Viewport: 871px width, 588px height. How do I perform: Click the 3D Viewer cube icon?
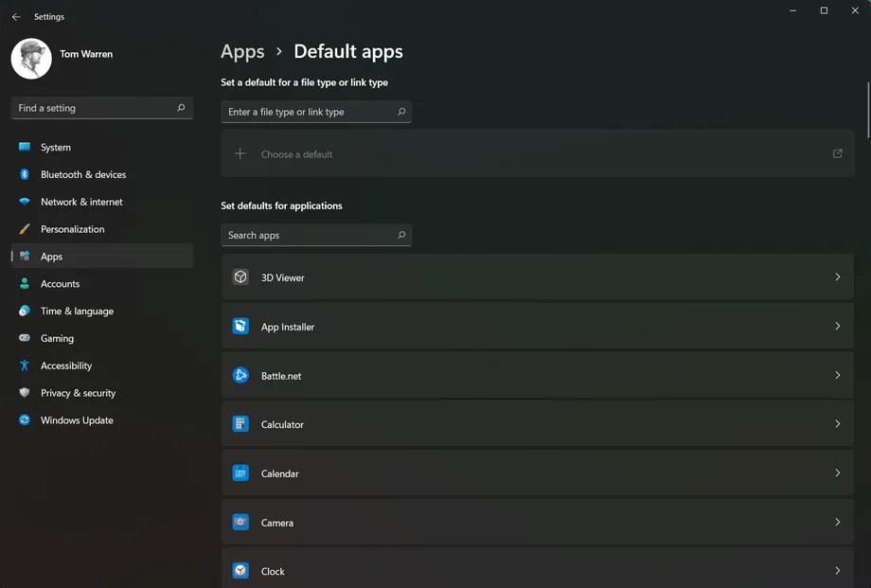click(x=240, y=276)
